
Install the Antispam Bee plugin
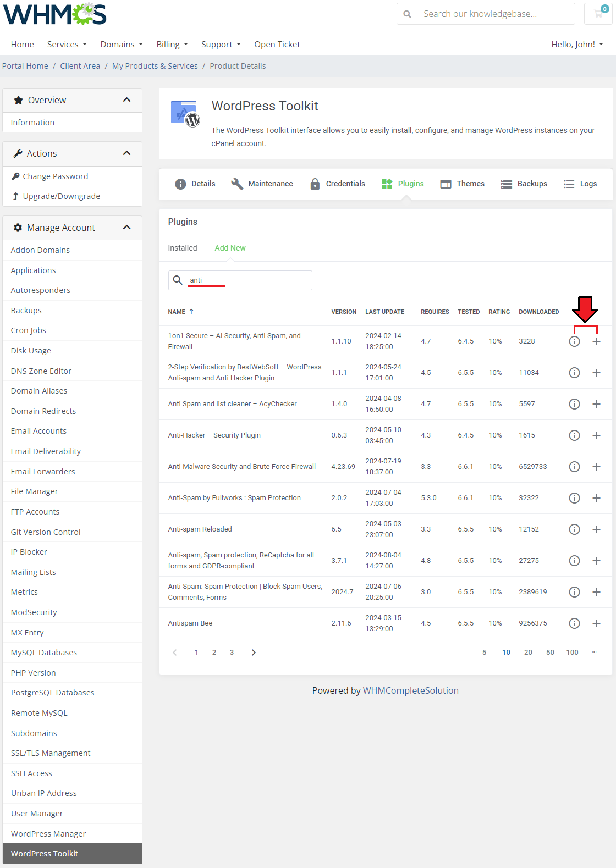click(596, 623)
